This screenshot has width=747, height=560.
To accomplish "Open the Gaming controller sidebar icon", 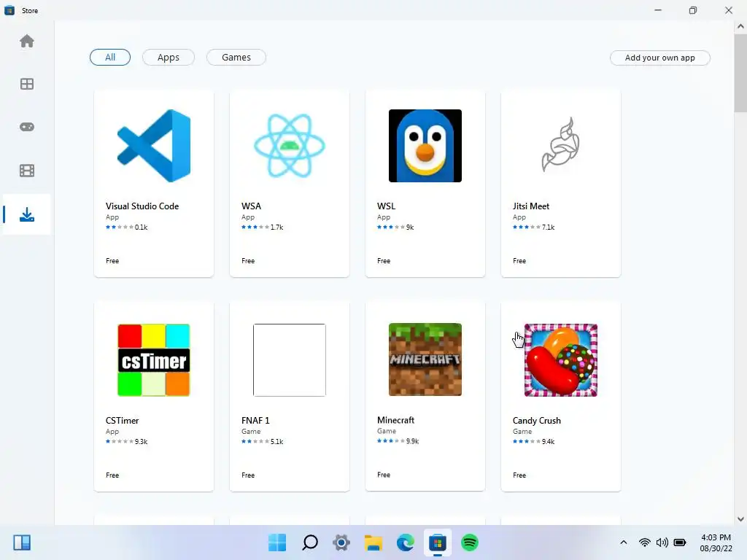I will click(x=27, y=127).
